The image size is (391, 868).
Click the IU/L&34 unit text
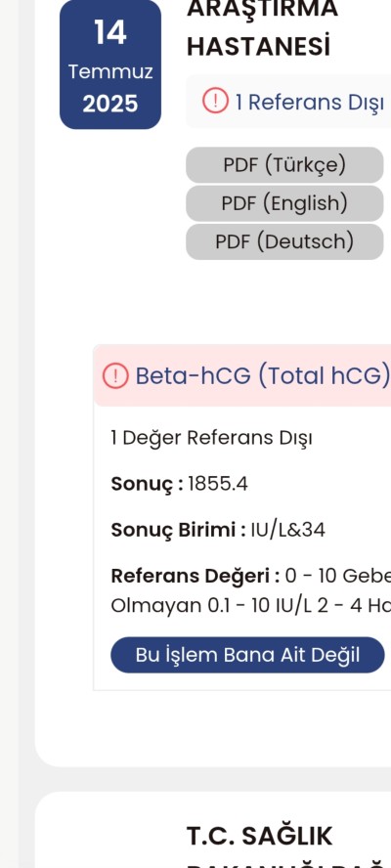tap(287, 531)
